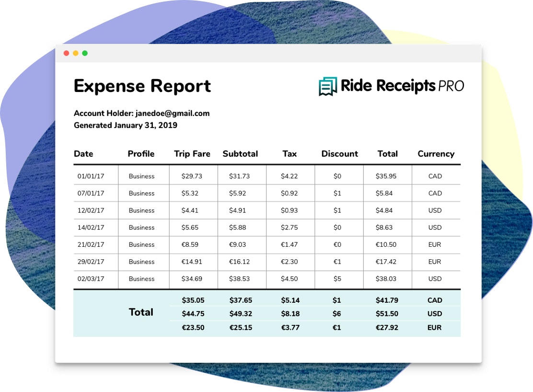Screen dimensions: 533x392
Task: Click total €10.50
Action: (386, 244)
